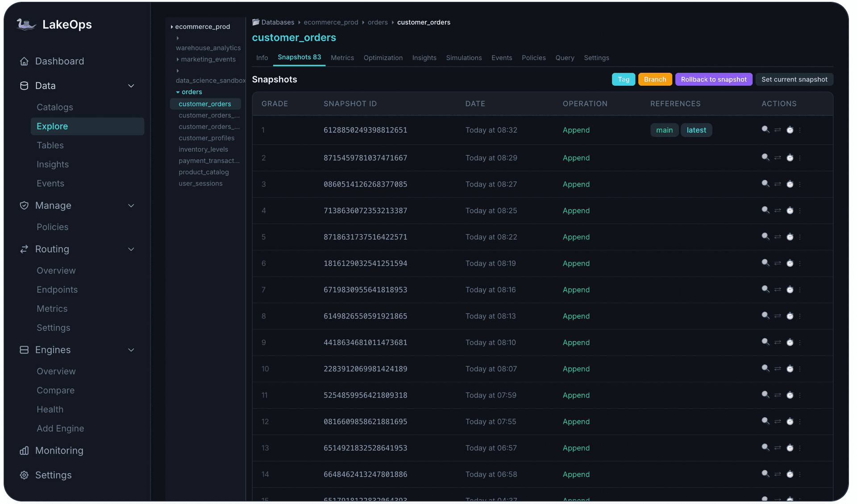Screen dimensions: 857x504
Task: Click stopwatch icon on row 2283912069981424189
Action: coord(790,369)
